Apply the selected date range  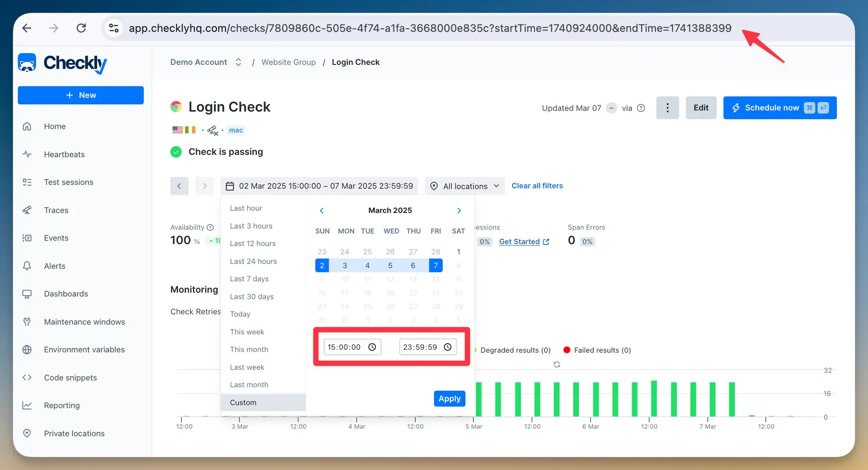pyautogui.click(x=450, y=399)
